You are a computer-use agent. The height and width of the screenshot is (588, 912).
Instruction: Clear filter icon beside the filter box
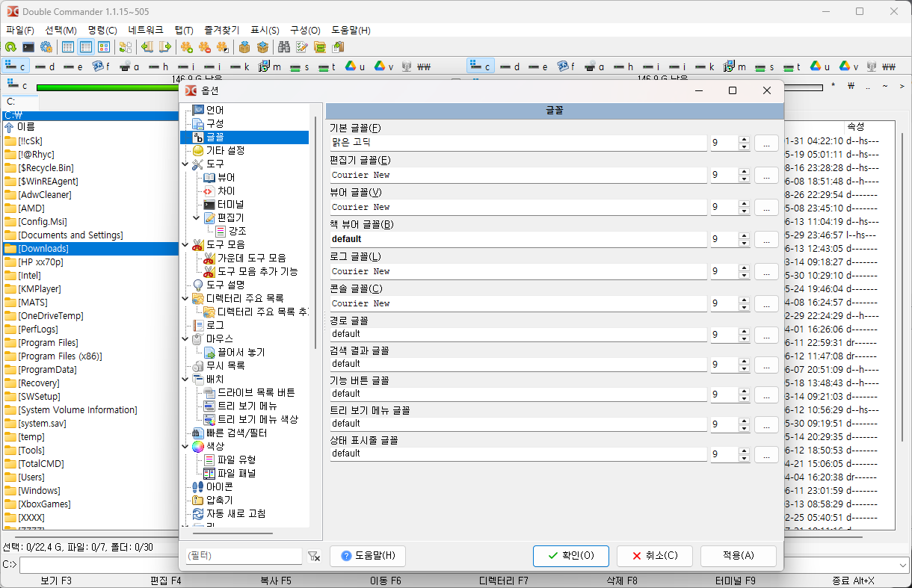(x=314, y=557)
